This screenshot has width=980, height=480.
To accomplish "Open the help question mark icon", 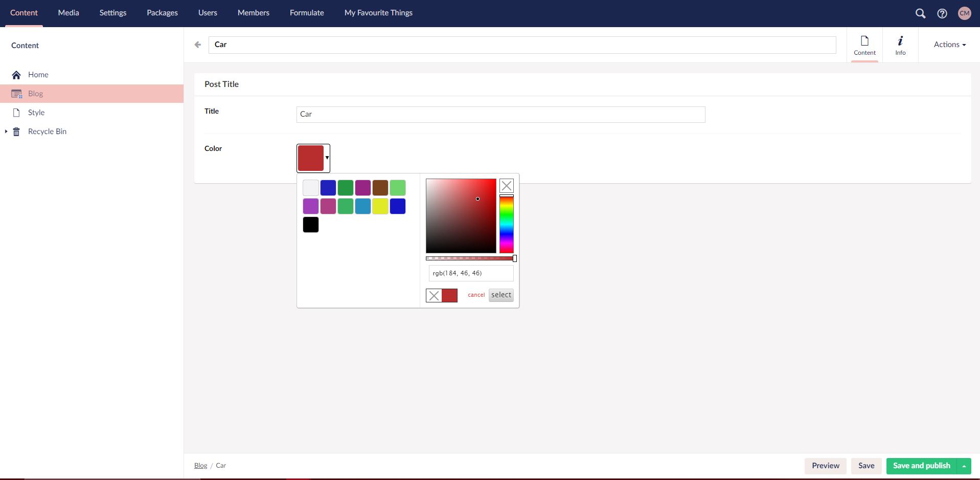I will pos(942,14).
